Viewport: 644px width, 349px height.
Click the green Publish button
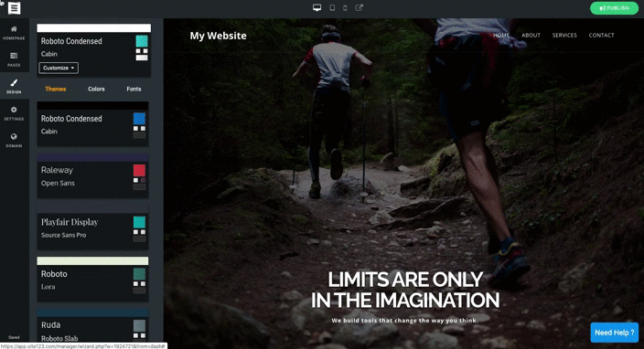pyautogui.click(x=614, y=8)
